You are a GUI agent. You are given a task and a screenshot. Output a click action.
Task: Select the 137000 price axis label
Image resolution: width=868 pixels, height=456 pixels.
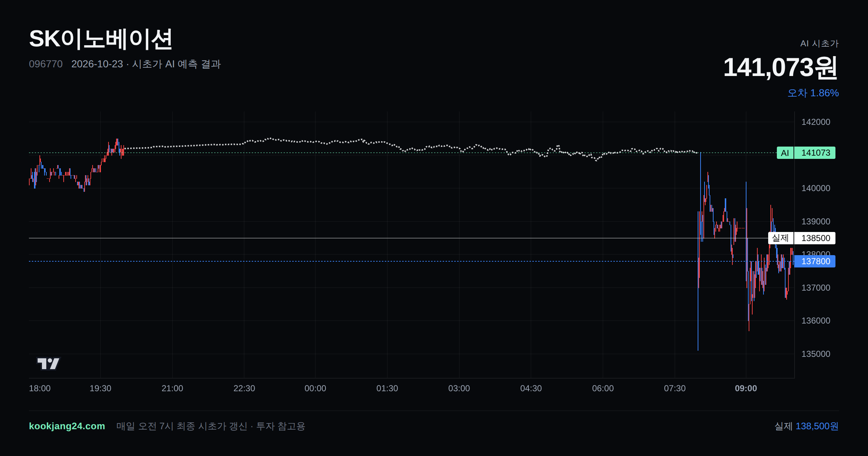816,288
